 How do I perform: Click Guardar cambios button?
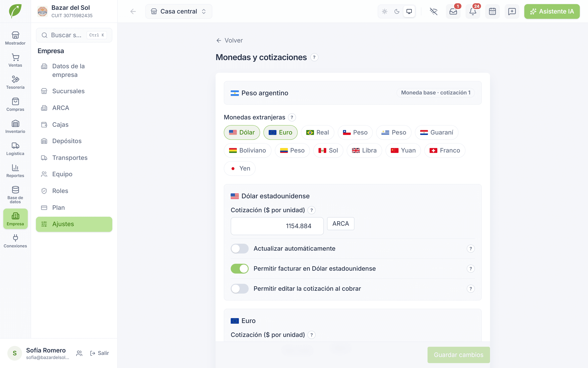[459, 355]
